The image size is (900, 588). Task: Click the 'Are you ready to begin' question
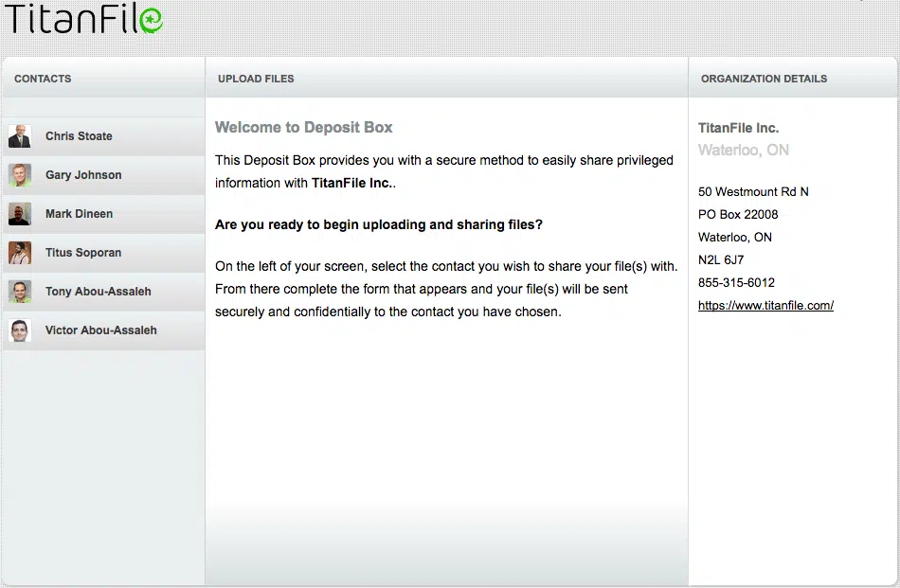[x=379, y=224]
